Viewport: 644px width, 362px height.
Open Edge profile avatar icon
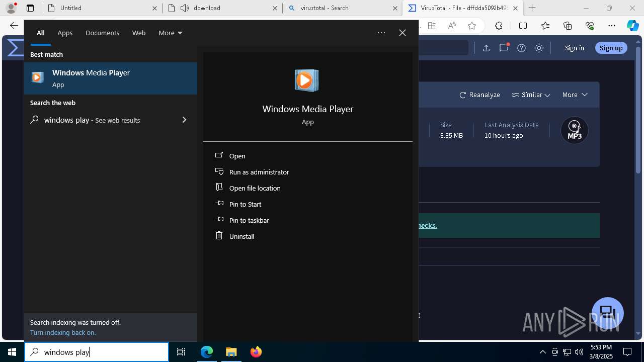[11, 8]
